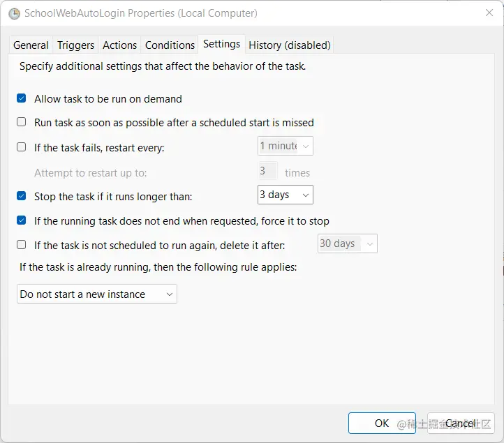Open the 1 minute restart interval dropdown
Viewport: 504px width, 443px height.
click(285, 146)
